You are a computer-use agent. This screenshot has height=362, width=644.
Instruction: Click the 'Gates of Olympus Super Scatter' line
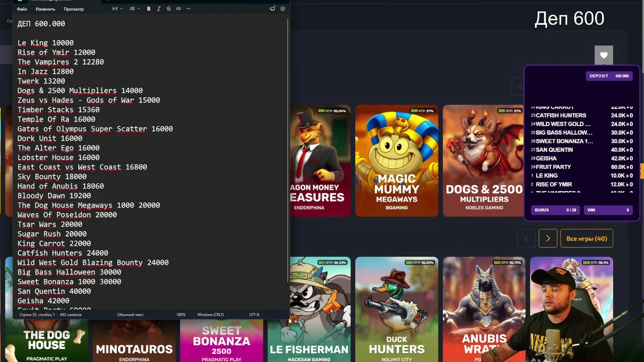click(95, 129)
